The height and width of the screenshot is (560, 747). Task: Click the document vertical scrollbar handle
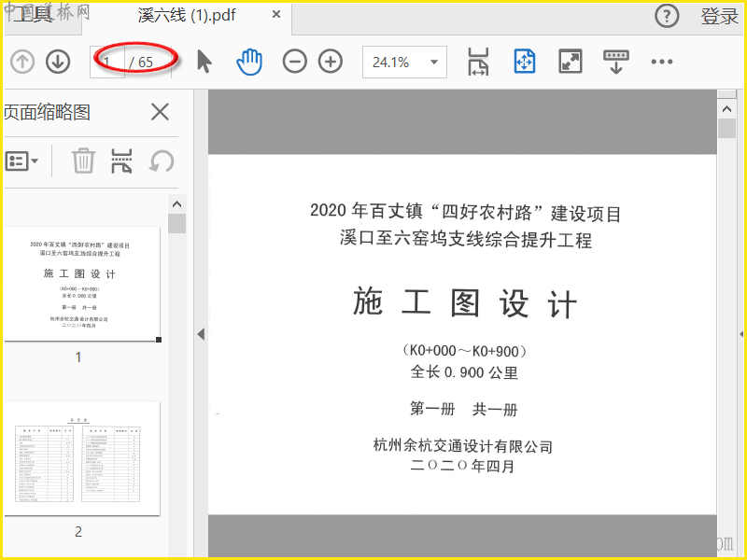click(x=726, y=129)
